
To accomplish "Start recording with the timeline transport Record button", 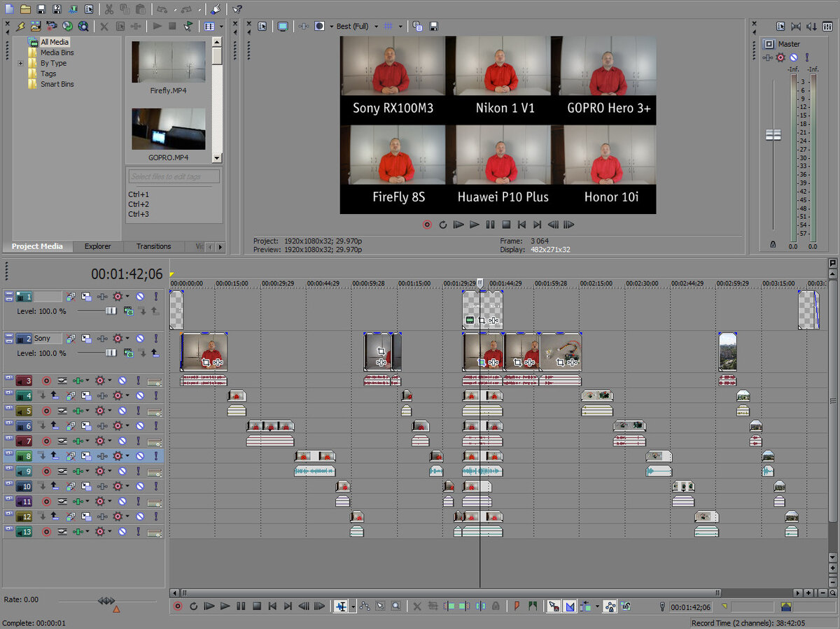I will [178, 607].
